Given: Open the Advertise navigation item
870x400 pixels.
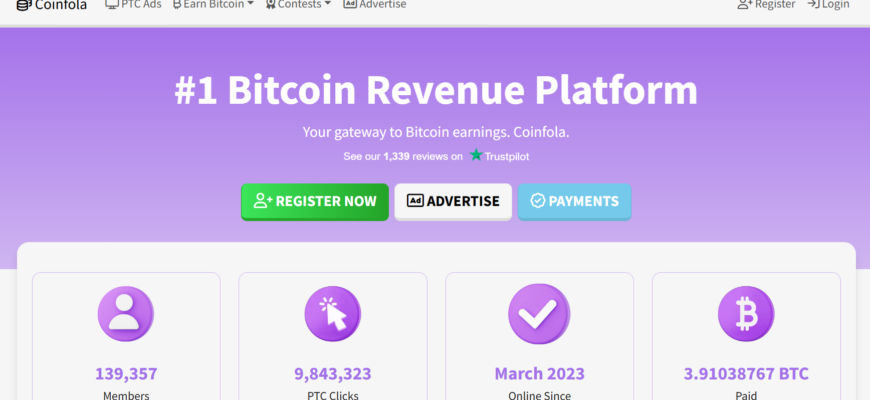Looking at the screenshot, I should [375, 4].
